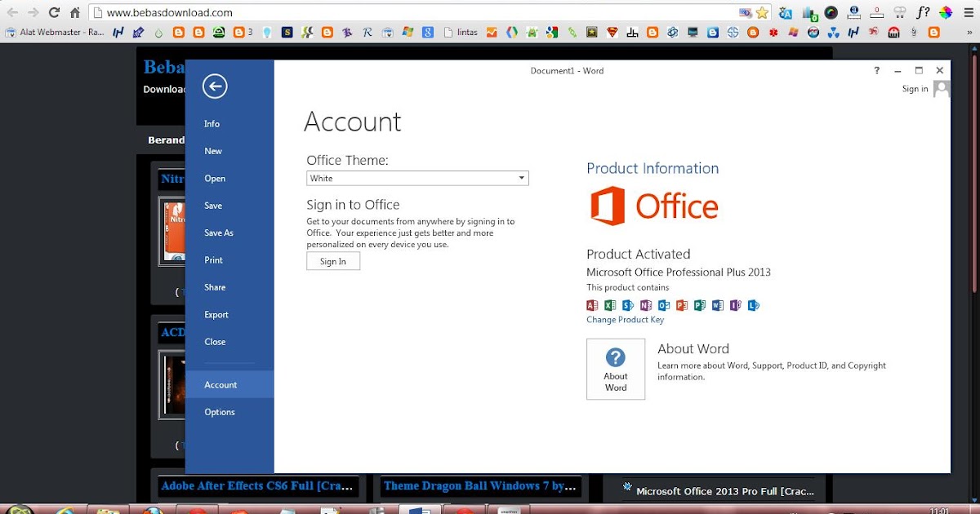
Task: Click the Superman logo bookmark icon
Action: click(612, 33)
